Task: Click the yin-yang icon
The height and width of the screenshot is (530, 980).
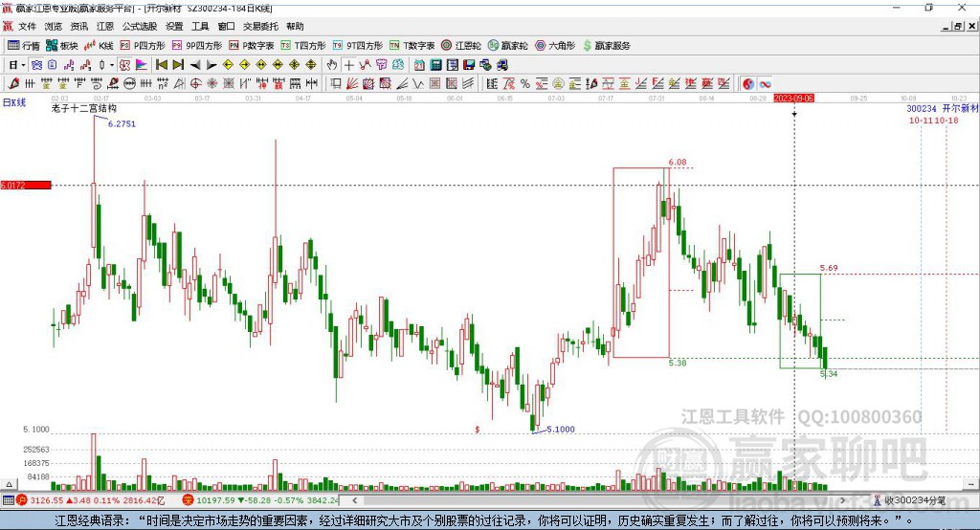Action: [x=748, y=84]
